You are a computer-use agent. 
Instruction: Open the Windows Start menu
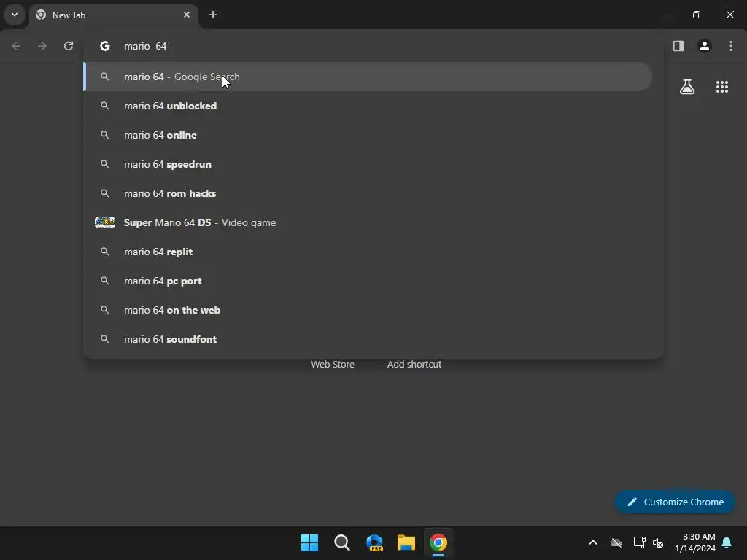(x=309, y=542)
